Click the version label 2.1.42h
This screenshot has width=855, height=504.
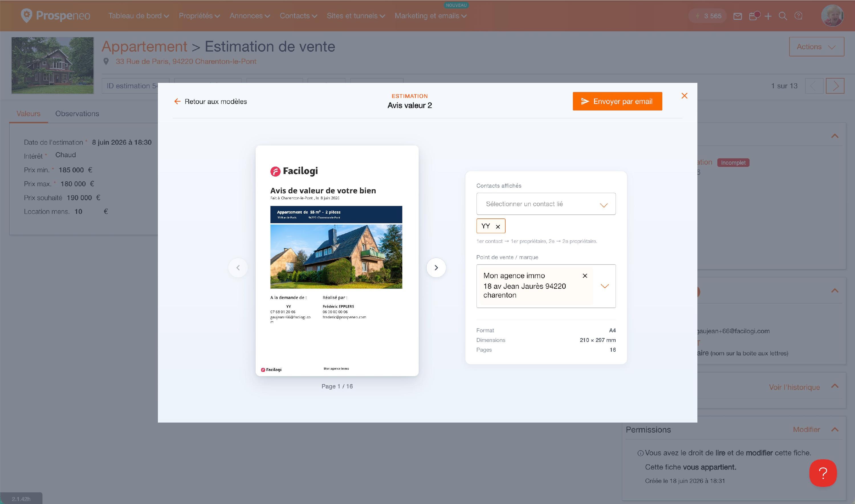[21, 499]
